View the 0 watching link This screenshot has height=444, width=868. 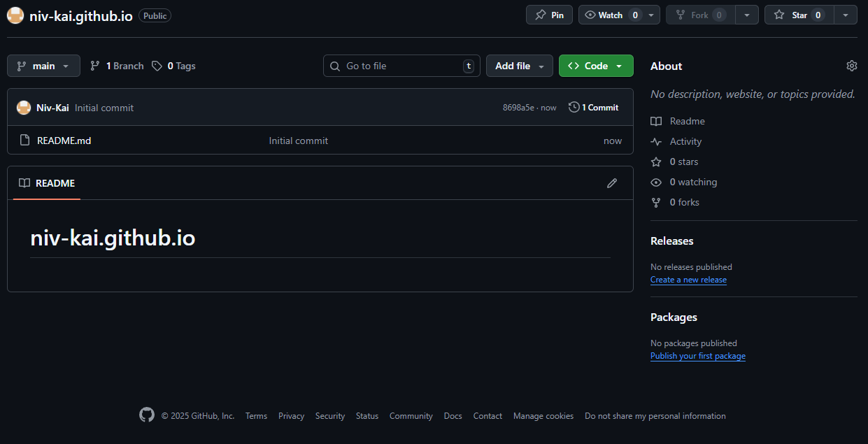(684, 182)
